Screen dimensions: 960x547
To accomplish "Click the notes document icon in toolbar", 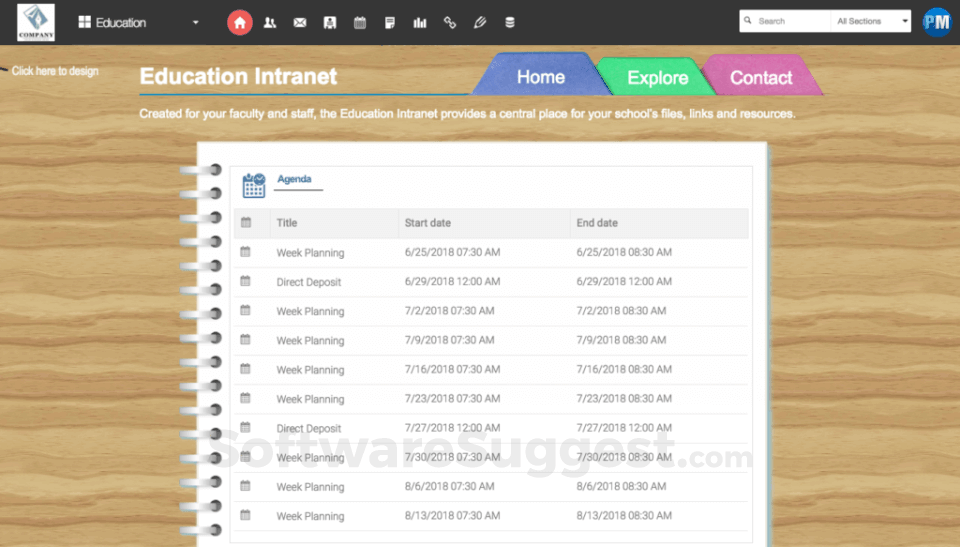I will click(x=389, y=23).
